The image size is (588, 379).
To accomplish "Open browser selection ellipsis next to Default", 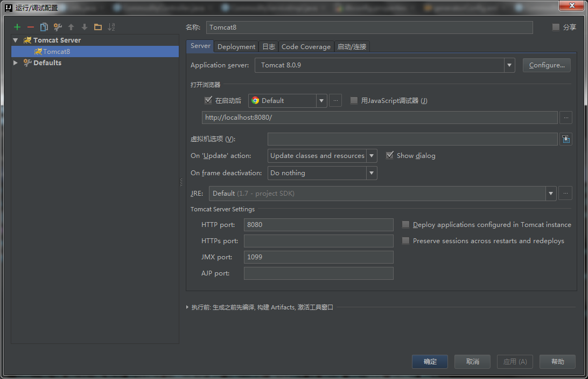I will 335,101.
